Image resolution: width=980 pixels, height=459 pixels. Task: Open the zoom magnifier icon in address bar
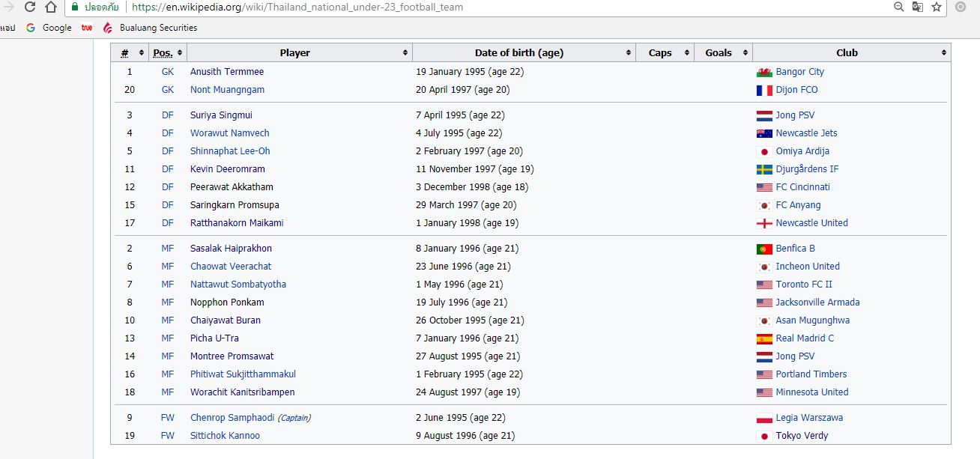(899, 7)
